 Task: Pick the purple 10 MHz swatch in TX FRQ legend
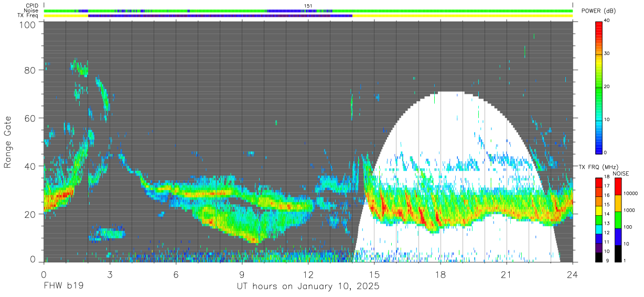point(599,247)
